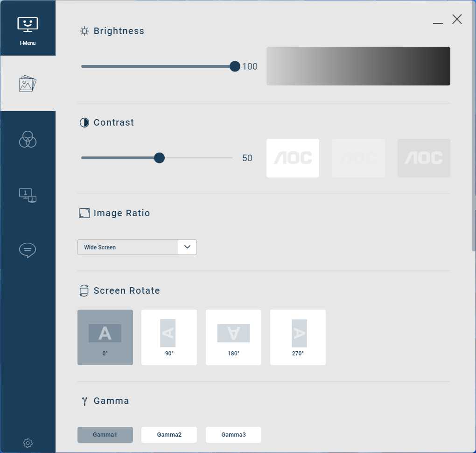Open the chat bubble sidebar icon
The image size is (476, 453).
(x=28, y=250)
